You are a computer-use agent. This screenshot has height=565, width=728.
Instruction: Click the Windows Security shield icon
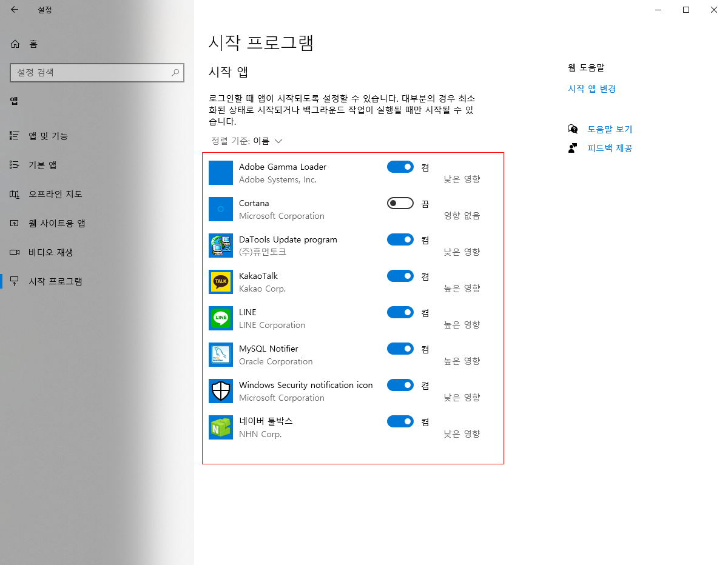221,391
